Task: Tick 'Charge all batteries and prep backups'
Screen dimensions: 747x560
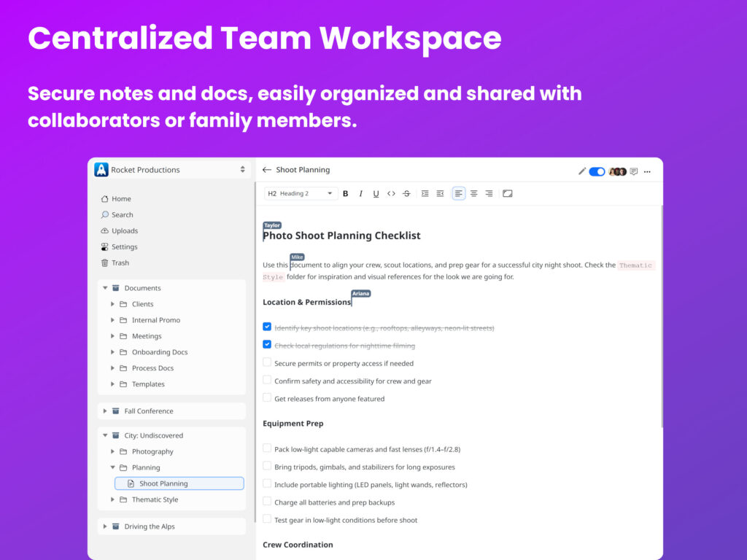Action: (x=267, y=502)
